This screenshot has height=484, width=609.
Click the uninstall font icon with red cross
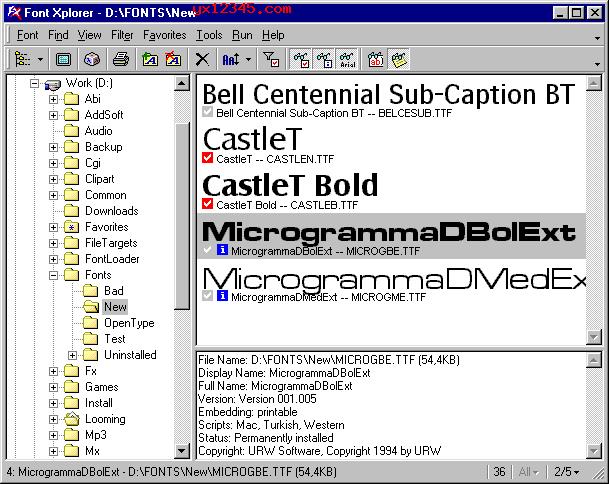173,60
